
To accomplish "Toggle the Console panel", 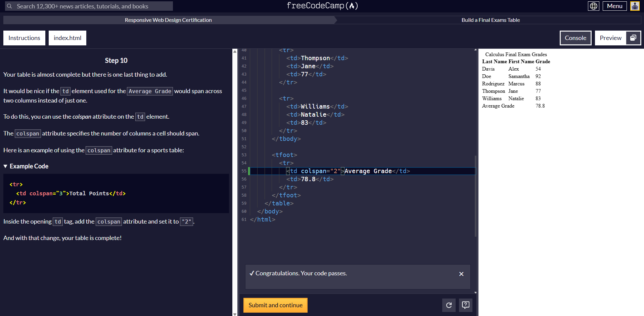I will point(576,38).
